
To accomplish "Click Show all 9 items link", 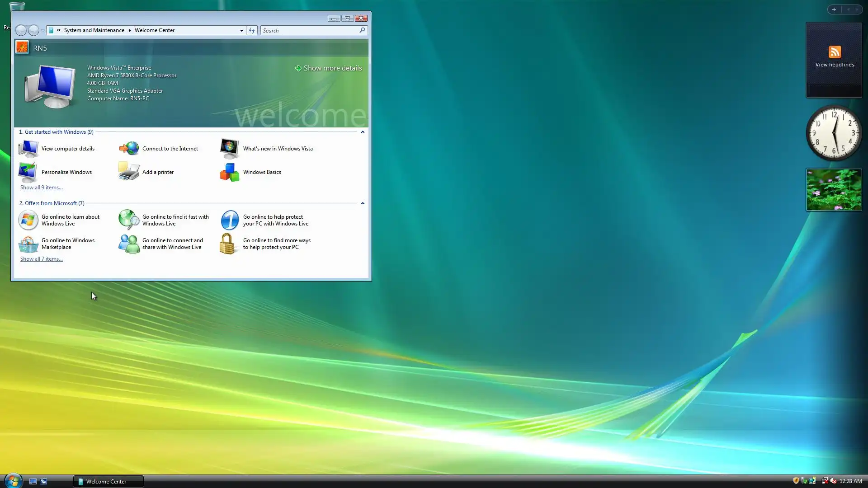I will 41,188.
